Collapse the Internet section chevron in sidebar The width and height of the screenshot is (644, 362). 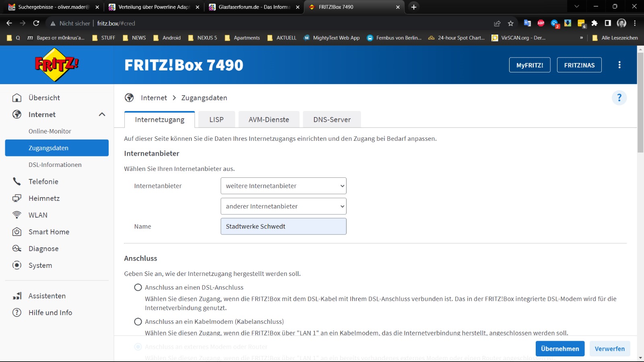click(102, 115)
